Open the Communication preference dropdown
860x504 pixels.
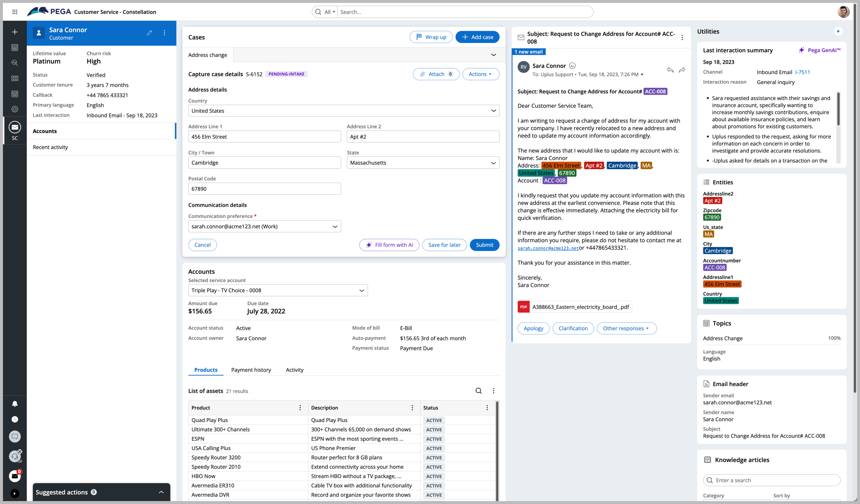[265, 226]
